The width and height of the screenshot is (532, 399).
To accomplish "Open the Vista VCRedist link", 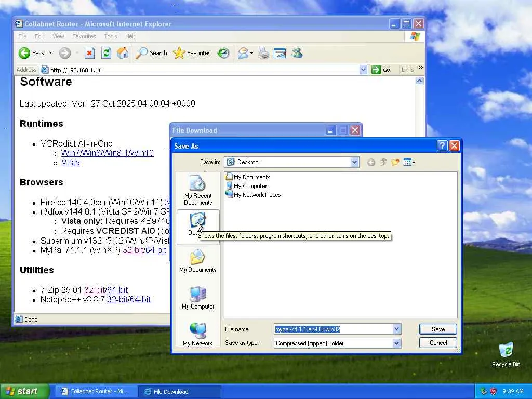I will pyautogui.click(x=71, y=163).
